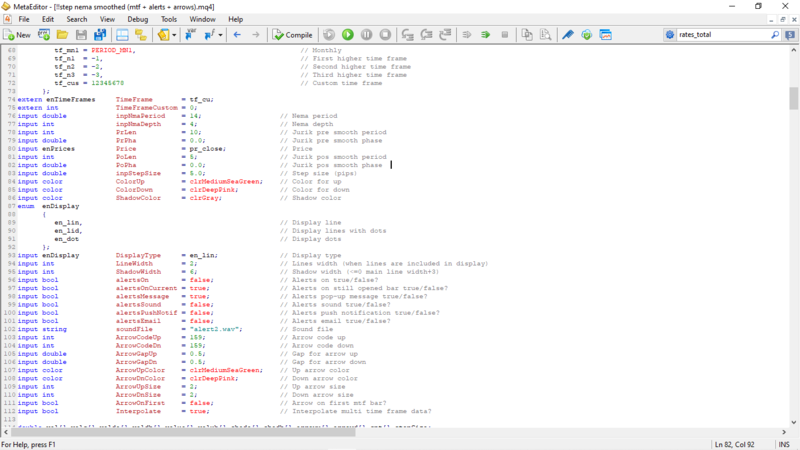The image size is (800, 450).
Task: Open the Tools menu
Action: click(169, 19)
